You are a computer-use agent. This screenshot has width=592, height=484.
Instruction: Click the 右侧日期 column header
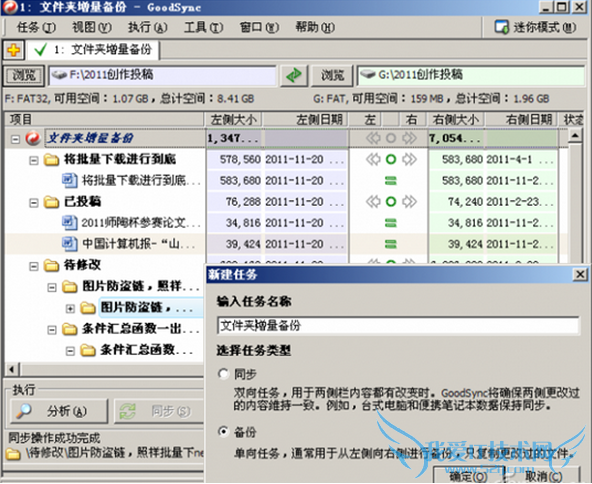click(521, 120)
